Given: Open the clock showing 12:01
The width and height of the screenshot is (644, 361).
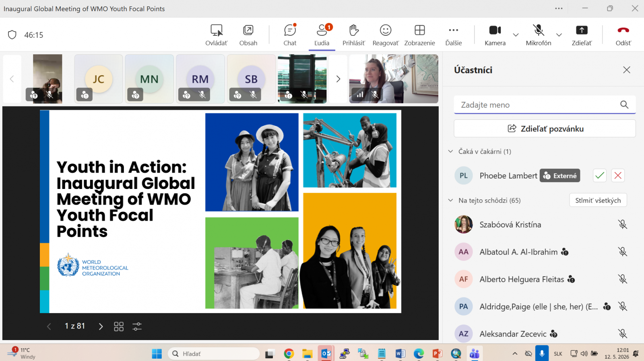Looking at the screenshot, I should click(617, 353).
